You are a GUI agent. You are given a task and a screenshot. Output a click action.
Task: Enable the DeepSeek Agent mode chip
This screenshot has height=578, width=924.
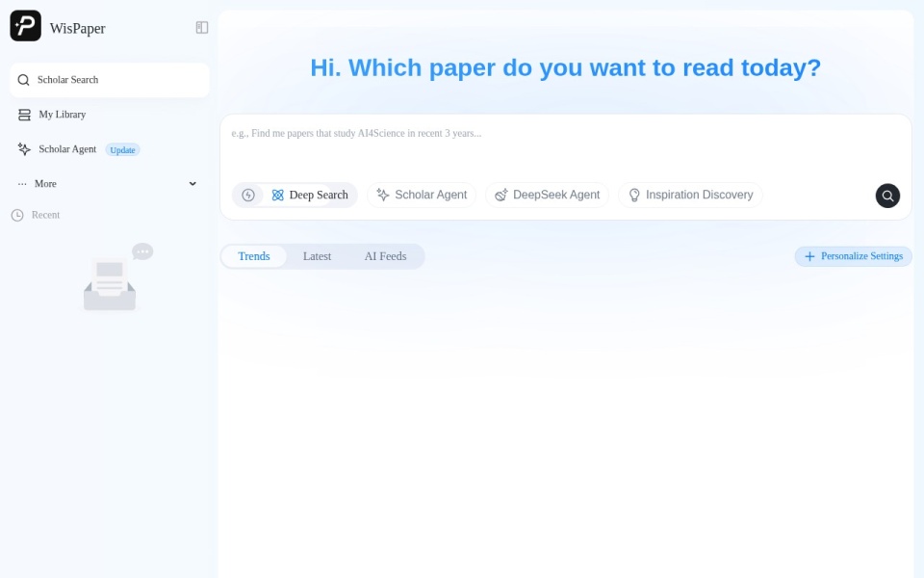point(547,196)
